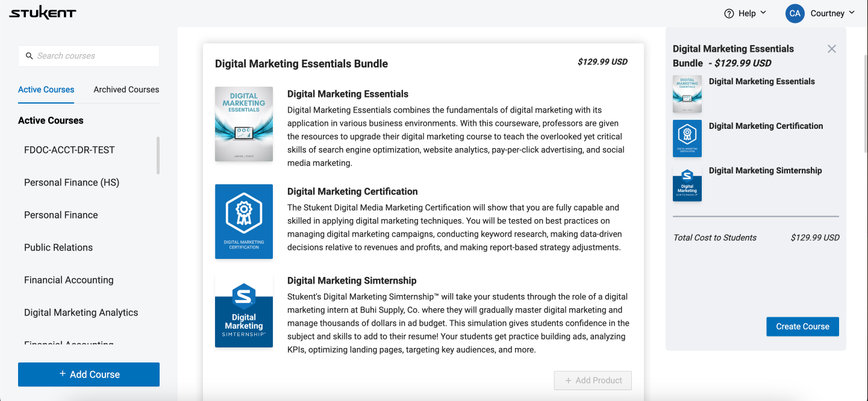Open the Personal Finance course
Viewport: 868px width, 401px height.
61,215
